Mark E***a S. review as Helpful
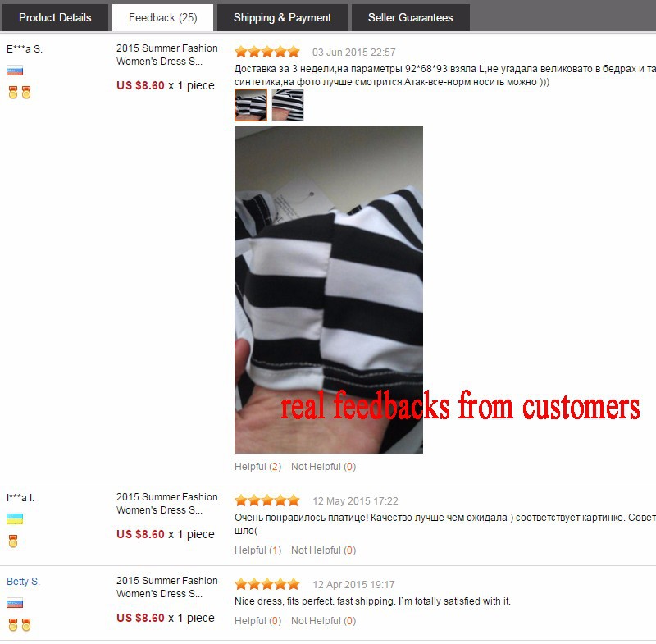The image size is (656, 644). coord(257,467)
